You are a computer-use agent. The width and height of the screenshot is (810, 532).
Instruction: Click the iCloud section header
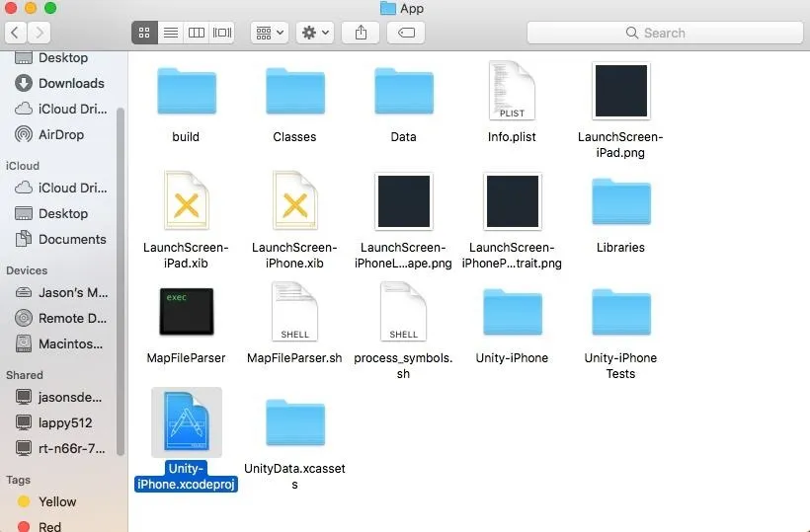(x=22, y=166)
